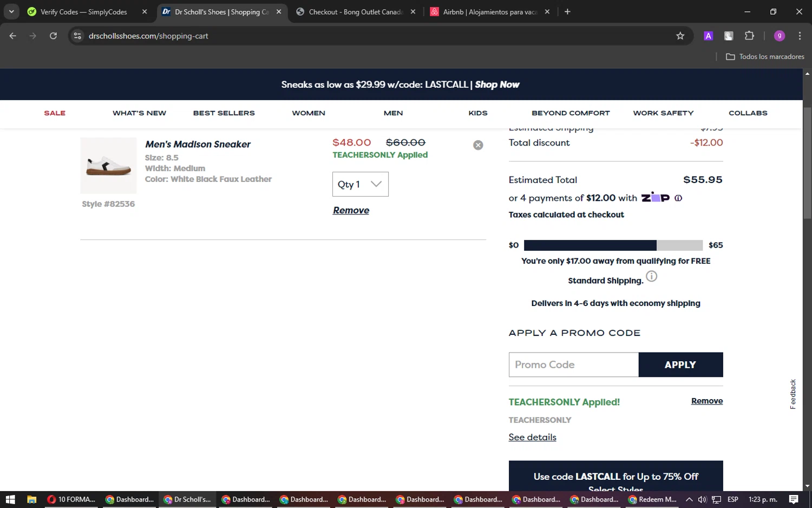
Task: Open Windows notification center
Action: click(x=794, y=499)
